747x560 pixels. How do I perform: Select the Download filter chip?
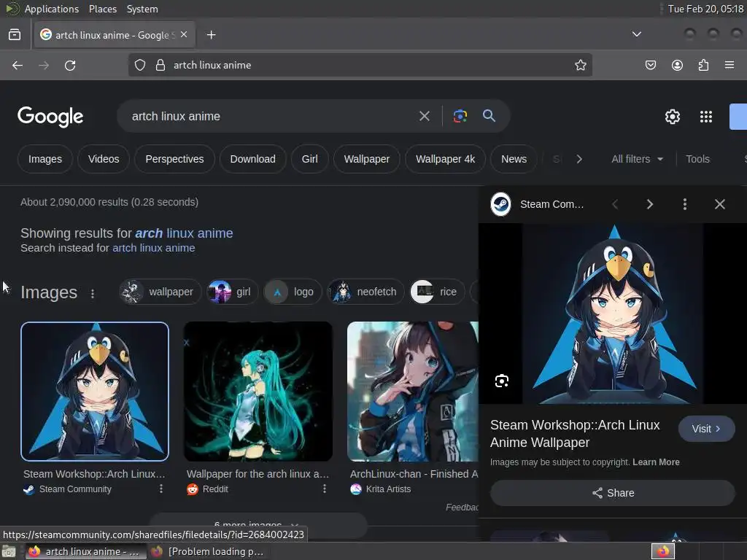click(x=252, y=159)
